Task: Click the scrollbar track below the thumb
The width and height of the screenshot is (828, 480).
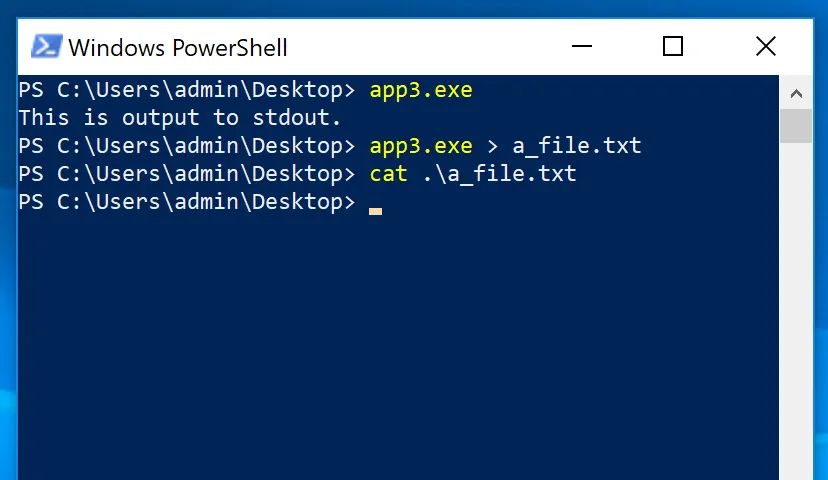Action: click(796, 312)
